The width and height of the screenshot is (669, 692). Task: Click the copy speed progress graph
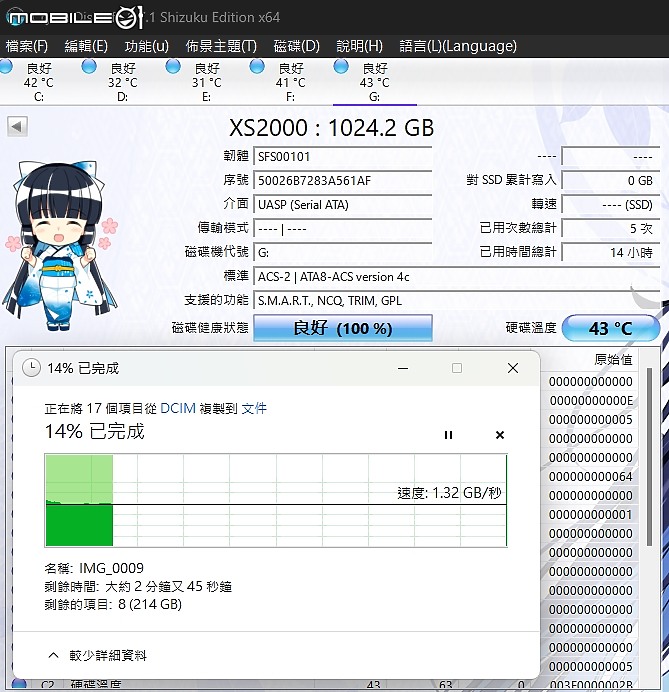(x=276, y=500)
